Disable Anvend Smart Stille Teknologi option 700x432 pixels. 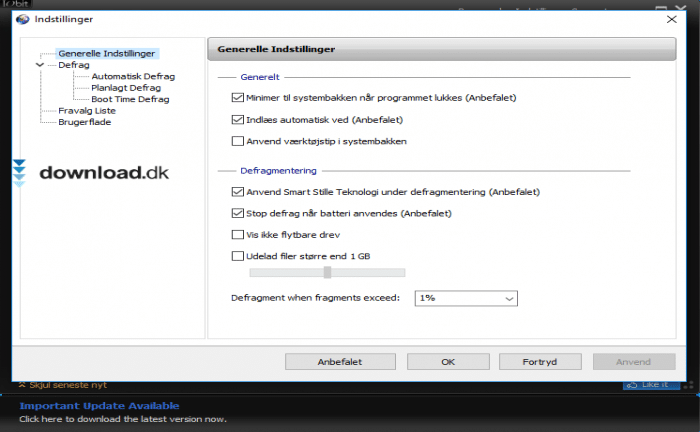click(237, 191)
